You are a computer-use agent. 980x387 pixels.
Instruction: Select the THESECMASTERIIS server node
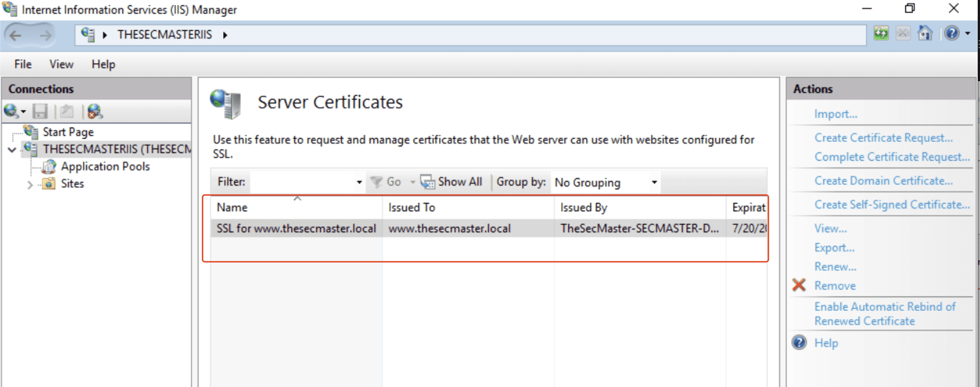117,149
